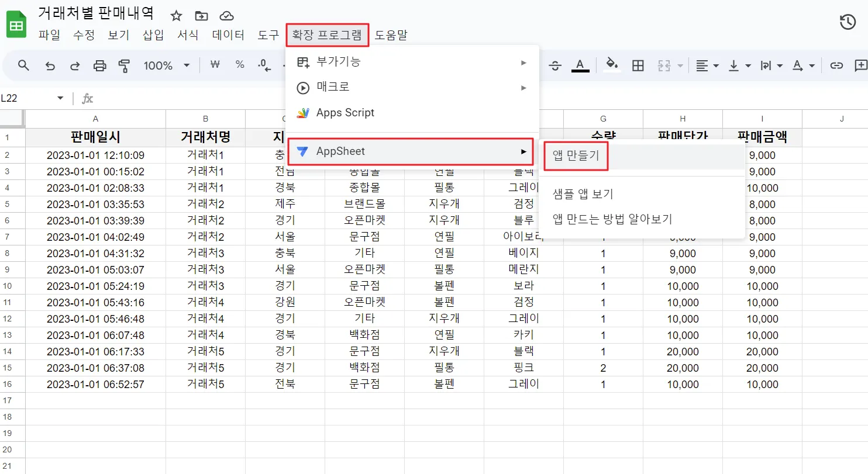Open the 삽입 menu
Screen dimensions: 868x474
click(x=153, y=35)
